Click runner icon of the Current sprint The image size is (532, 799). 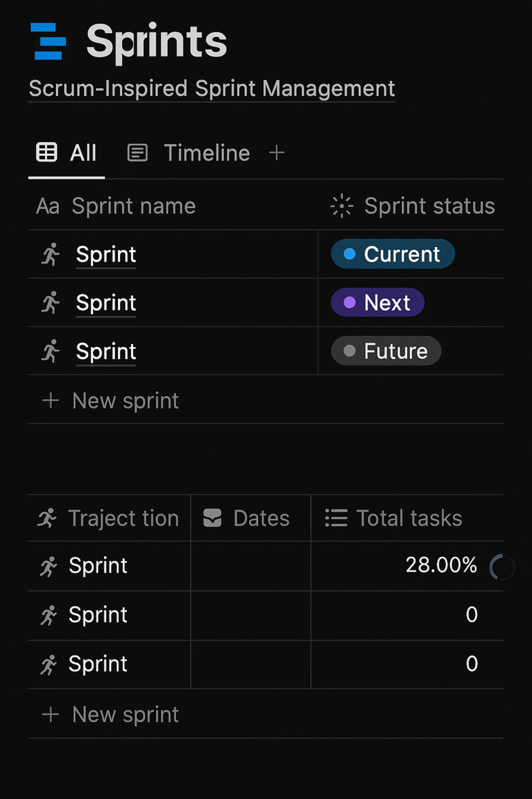click(x=51, y=255)
